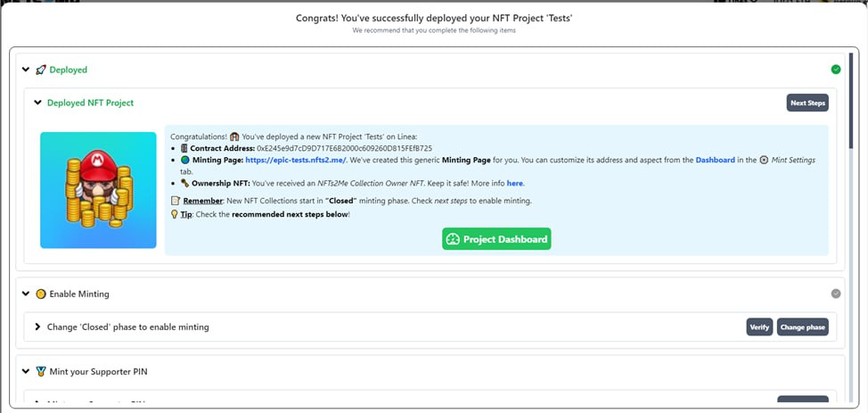Click the green check status for Deployed
868x413 pixels.
835,70
